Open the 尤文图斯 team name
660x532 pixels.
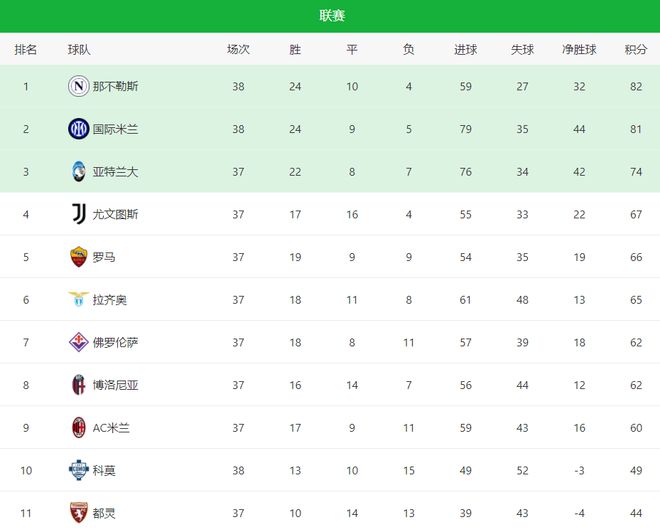tap(115, 214)
